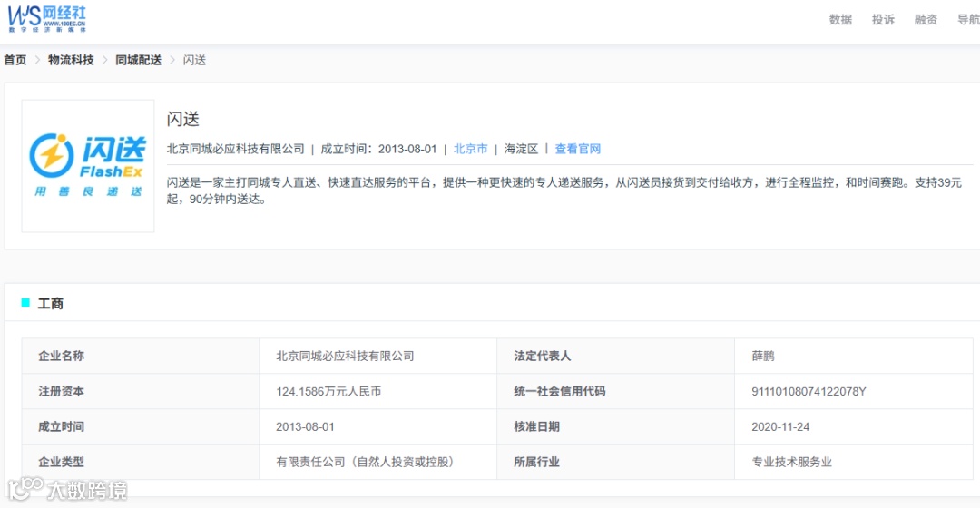The width and height of the screenshot is (980, 508).
Task: Click the 海淀区 district text
Action: point(521,149)
